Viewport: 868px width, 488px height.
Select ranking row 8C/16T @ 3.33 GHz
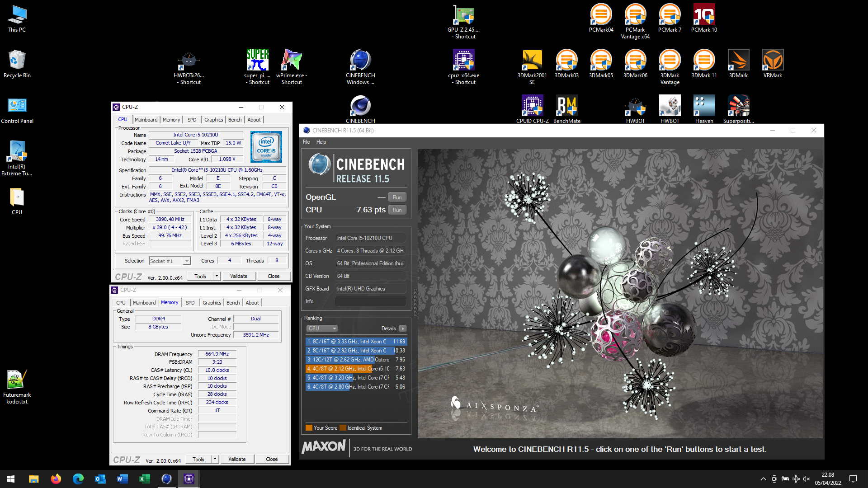pyautogui.click(x=356, y=342)
